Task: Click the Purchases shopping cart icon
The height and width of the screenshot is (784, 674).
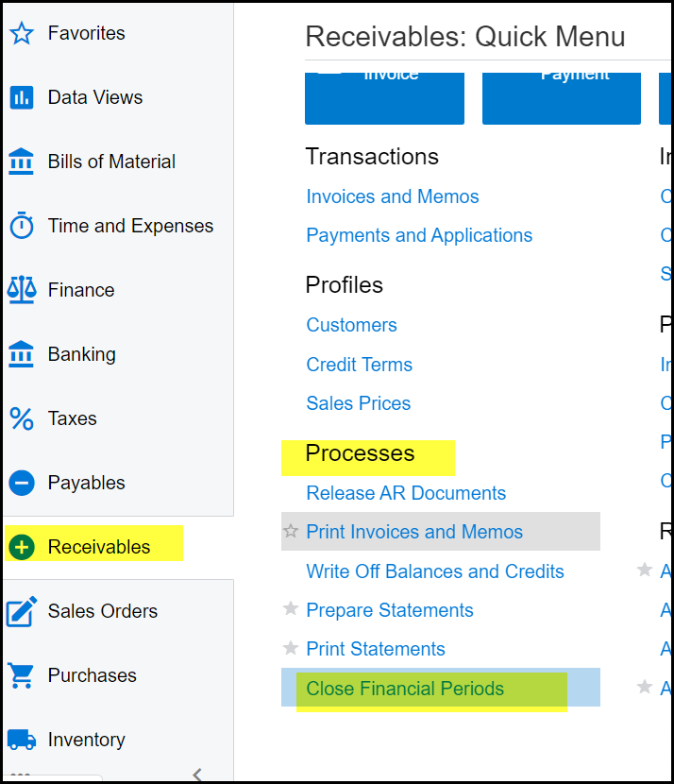Action: click(21, 675)
